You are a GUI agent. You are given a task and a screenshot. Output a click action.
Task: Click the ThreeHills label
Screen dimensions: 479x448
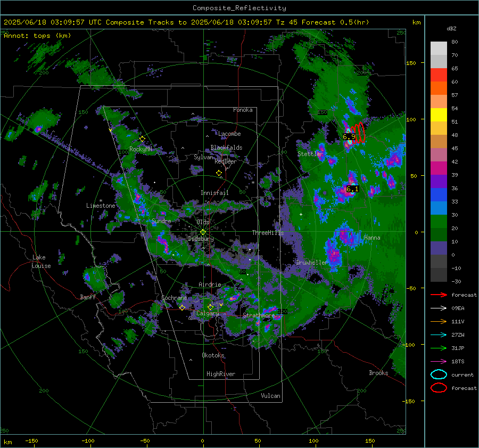click(x=268, y=233)
